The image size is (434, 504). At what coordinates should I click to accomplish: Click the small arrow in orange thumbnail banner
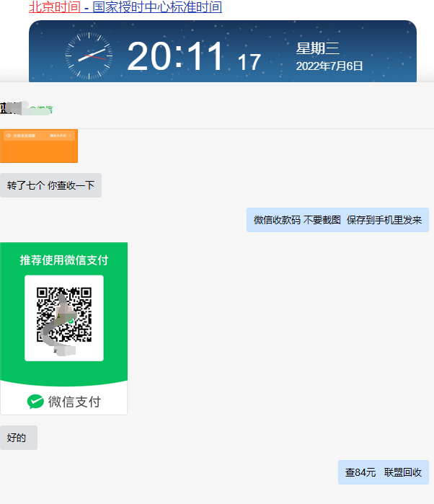click(71, 136)
